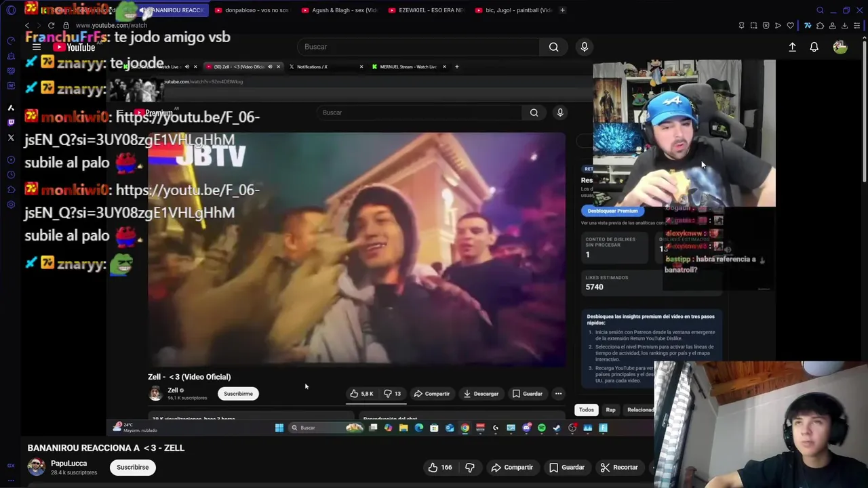
Task: Reload the page with the browser refresh icon
Action: click(x=51, y=25)
